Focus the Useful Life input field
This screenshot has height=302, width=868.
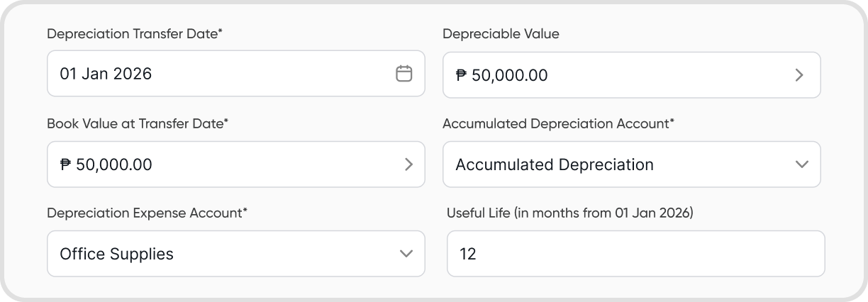point(635,254)
